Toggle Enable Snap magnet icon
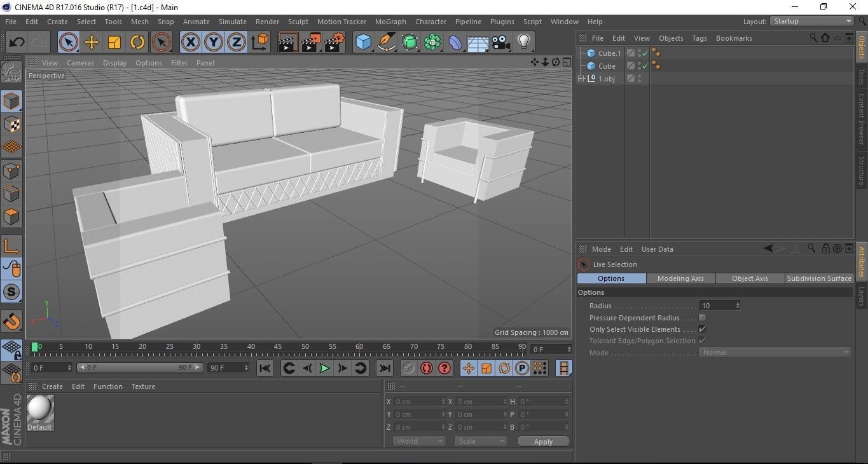Viewport: 868px width, 464px height. click(11, 322)
